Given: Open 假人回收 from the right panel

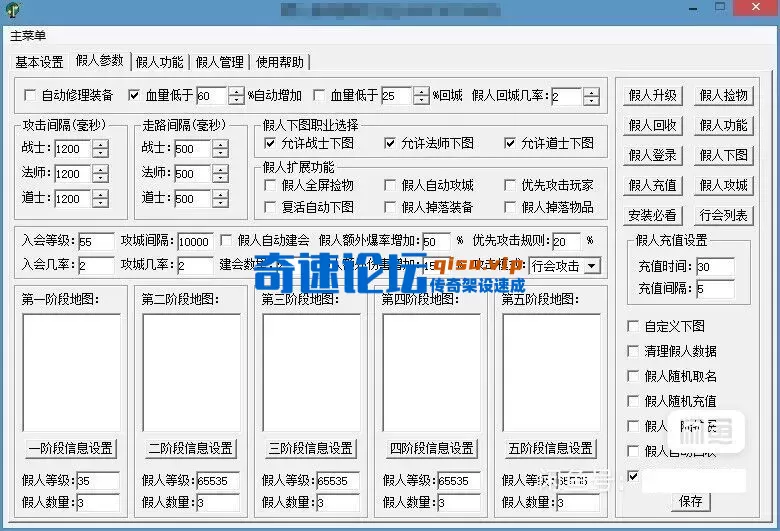Looking at the screenshot, I should 653,125.
